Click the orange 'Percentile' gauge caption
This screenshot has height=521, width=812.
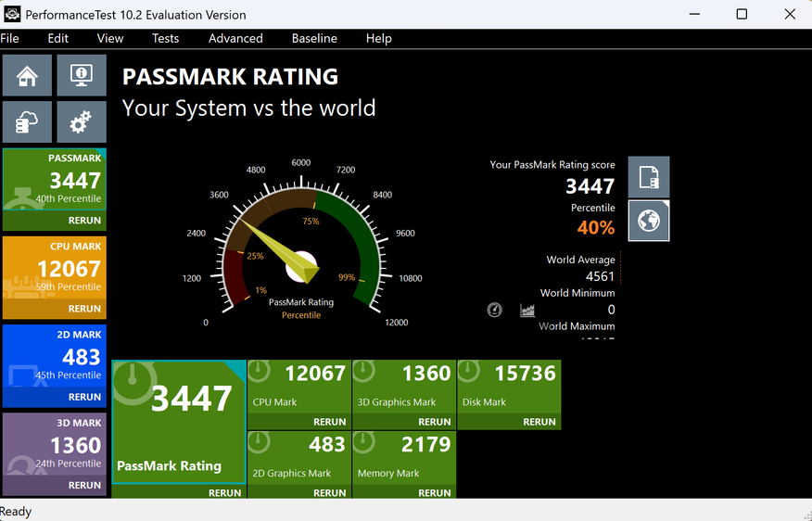point(301,315)
